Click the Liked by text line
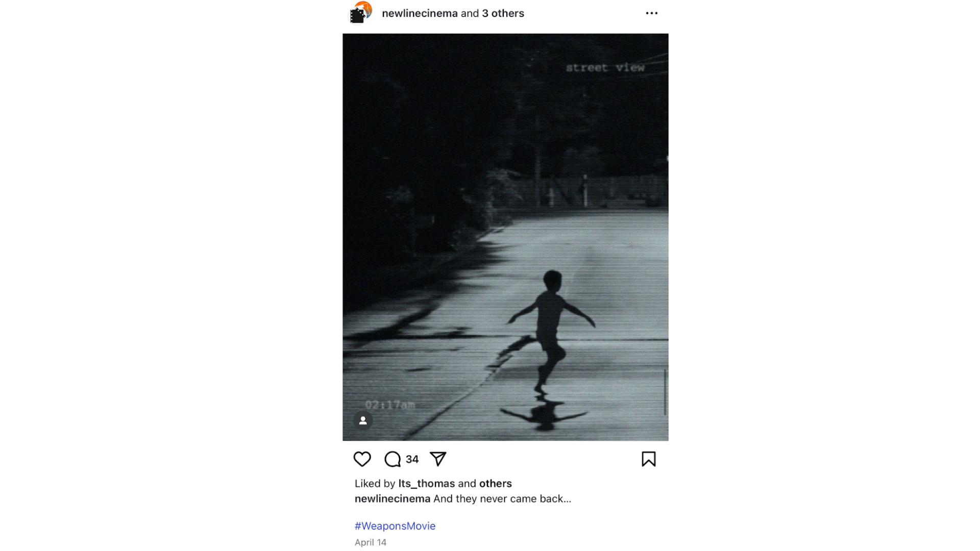The width and height of the screenshot is (980, 551). [x=433, y=483]
